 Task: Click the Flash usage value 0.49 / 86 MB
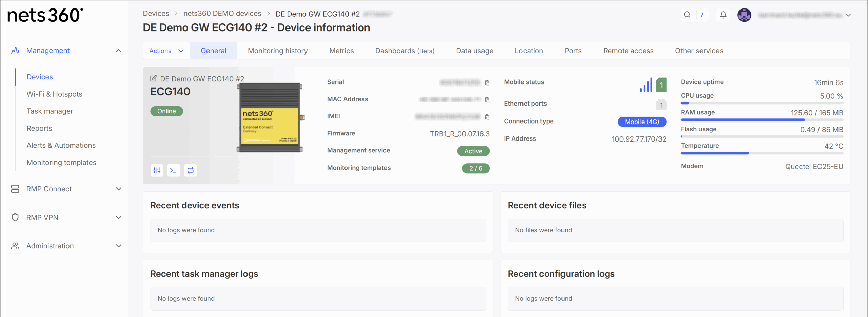822,130
